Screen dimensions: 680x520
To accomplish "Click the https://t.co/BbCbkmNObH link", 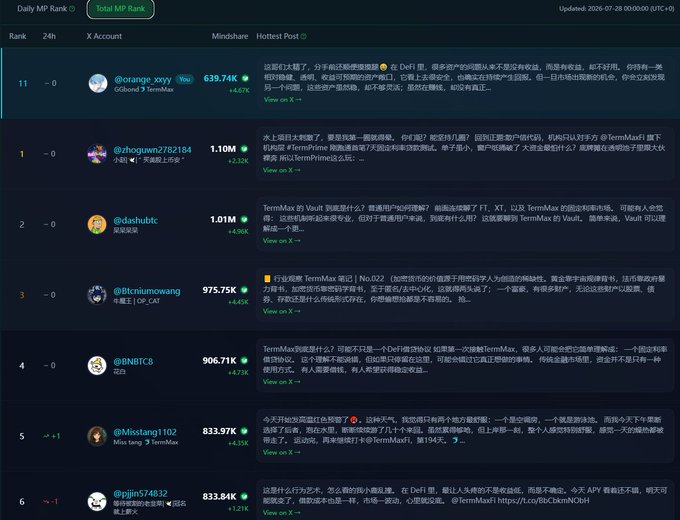I will click(x=543, y=500).
